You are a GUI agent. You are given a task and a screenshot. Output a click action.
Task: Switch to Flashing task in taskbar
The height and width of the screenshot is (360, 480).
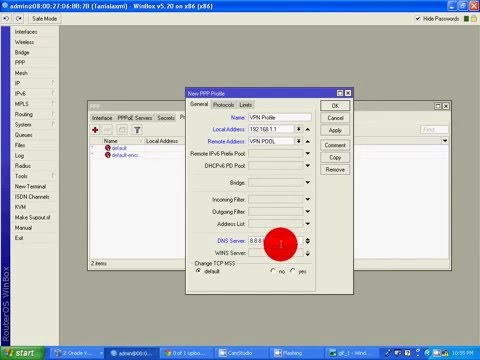tap(297, 353)
